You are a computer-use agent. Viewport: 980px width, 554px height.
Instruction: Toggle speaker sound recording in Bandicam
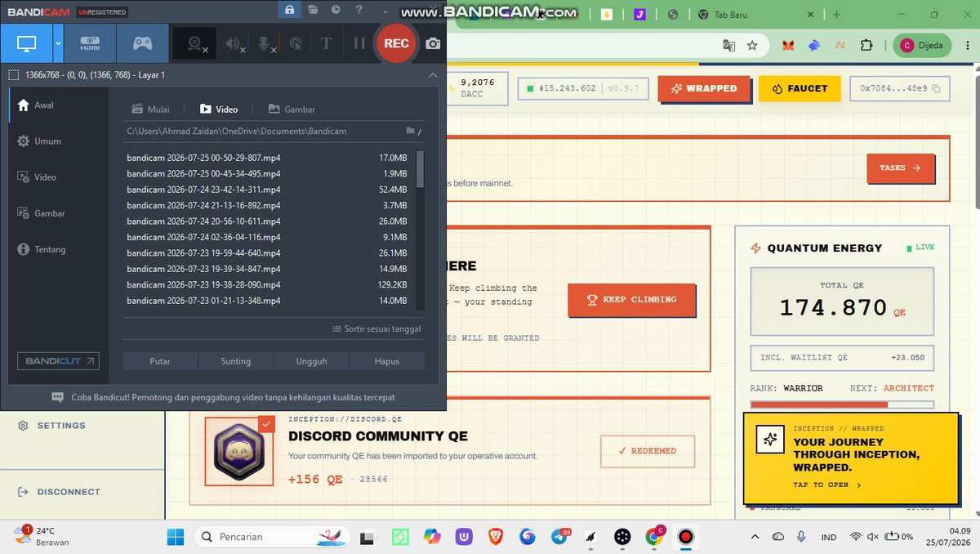point(235,44)
